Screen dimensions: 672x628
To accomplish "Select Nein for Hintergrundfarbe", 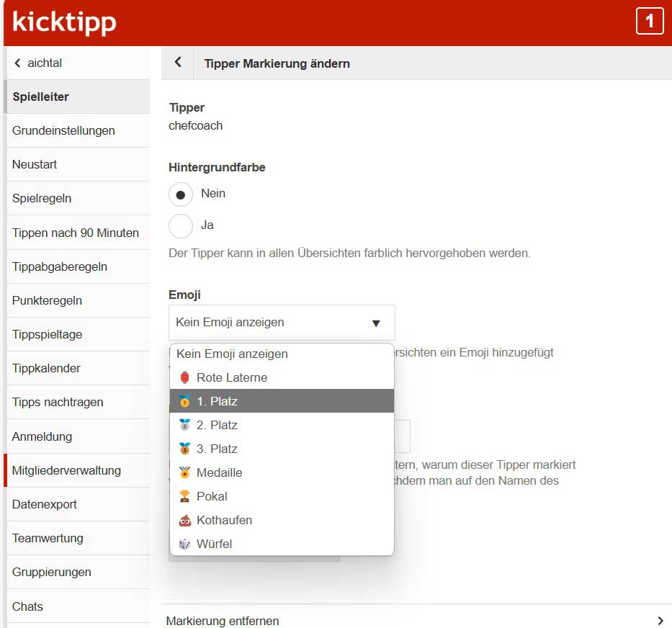I will [x=181, y=194].
